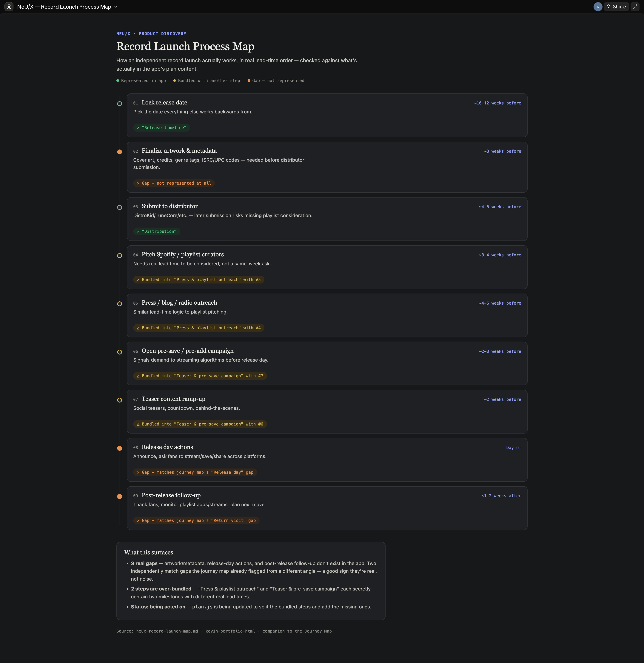Viewport: 644px width, 663px height.
Task: Click the Submit to distributor green circle
Action: [x=119, y=207]
